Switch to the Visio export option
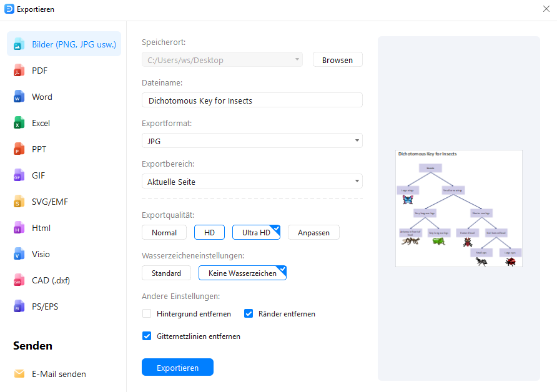The image size is (557, 392). [41, 254]
